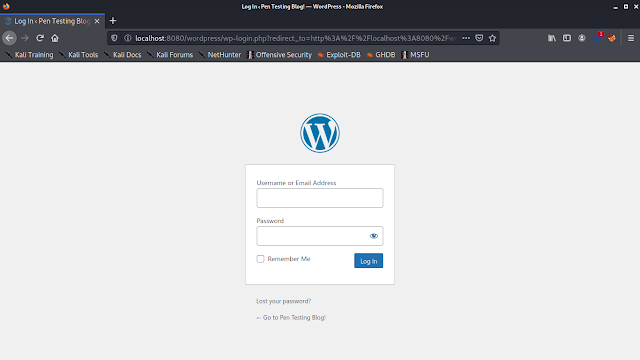View site information icon in address bar
Screen dimensions: 640x360
[128, 38]
